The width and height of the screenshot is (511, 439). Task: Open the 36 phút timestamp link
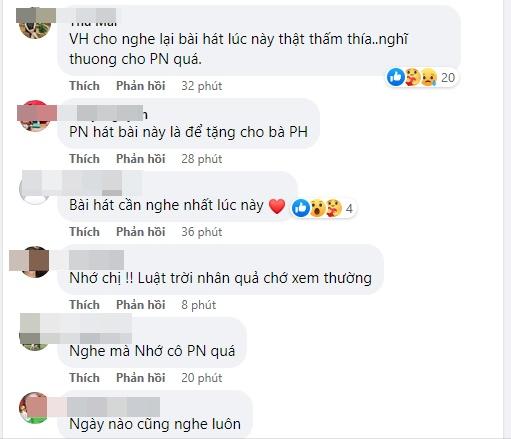[202, 232]
